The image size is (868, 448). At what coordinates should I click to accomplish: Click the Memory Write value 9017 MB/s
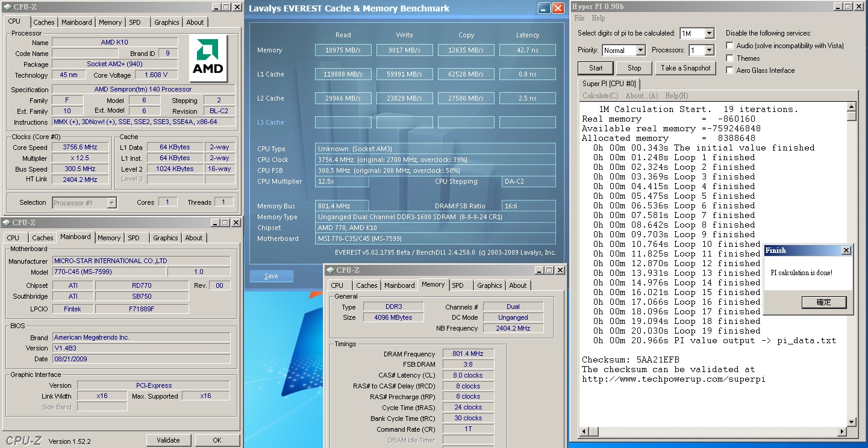pos(405,50)
